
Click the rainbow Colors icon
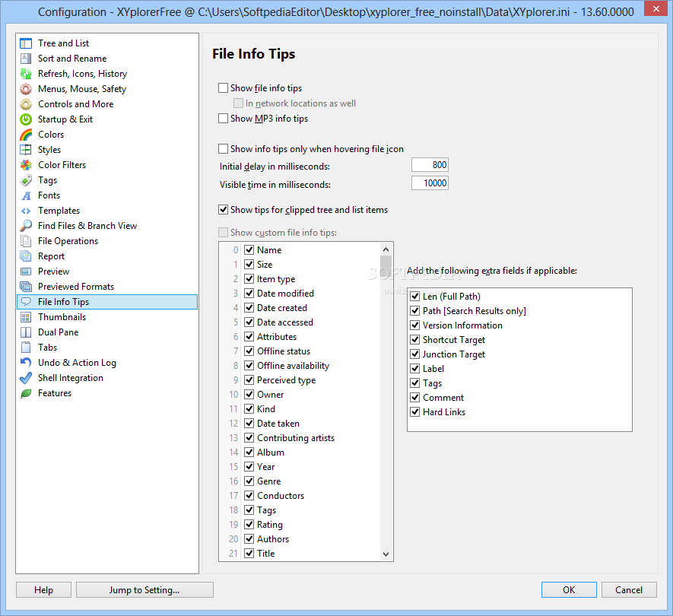pos(26,135)
